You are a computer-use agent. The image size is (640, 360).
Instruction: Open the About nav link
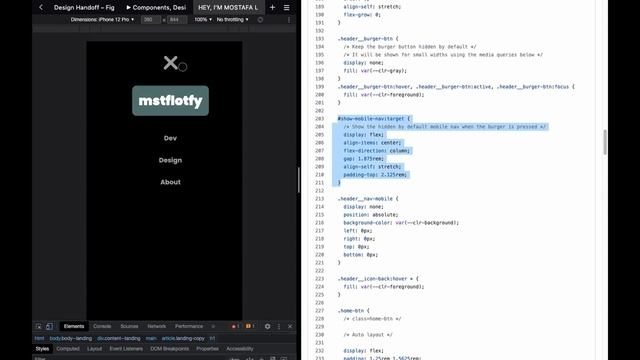coord(170,182)
